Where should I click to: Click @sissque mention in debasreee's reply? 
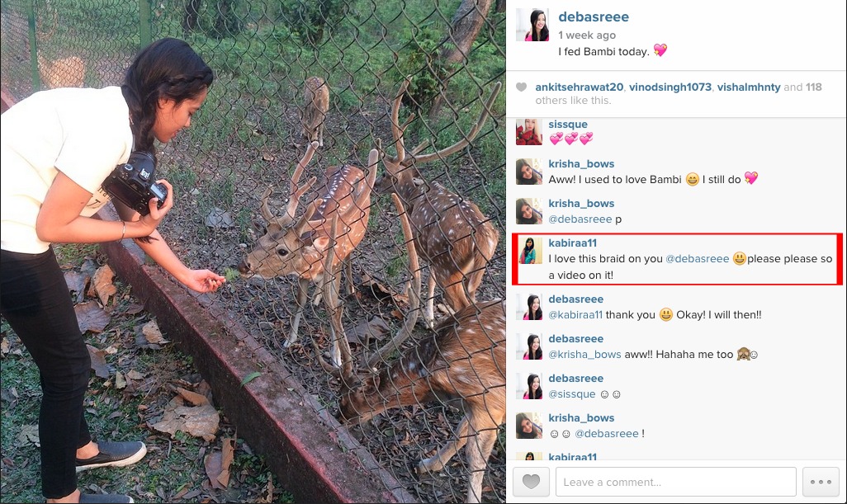571,394
